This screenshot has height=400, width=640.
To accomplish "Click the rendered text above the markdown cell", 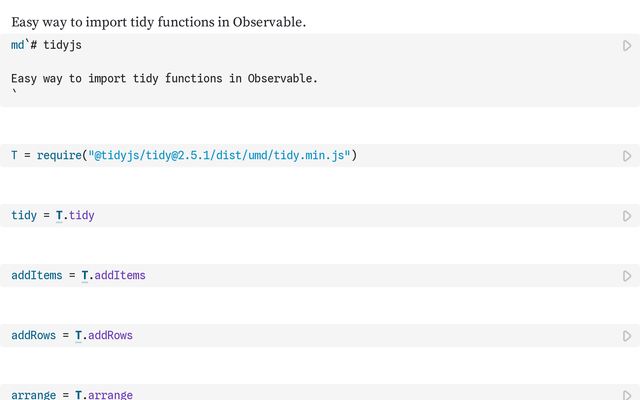I will [x=158, y=21].
